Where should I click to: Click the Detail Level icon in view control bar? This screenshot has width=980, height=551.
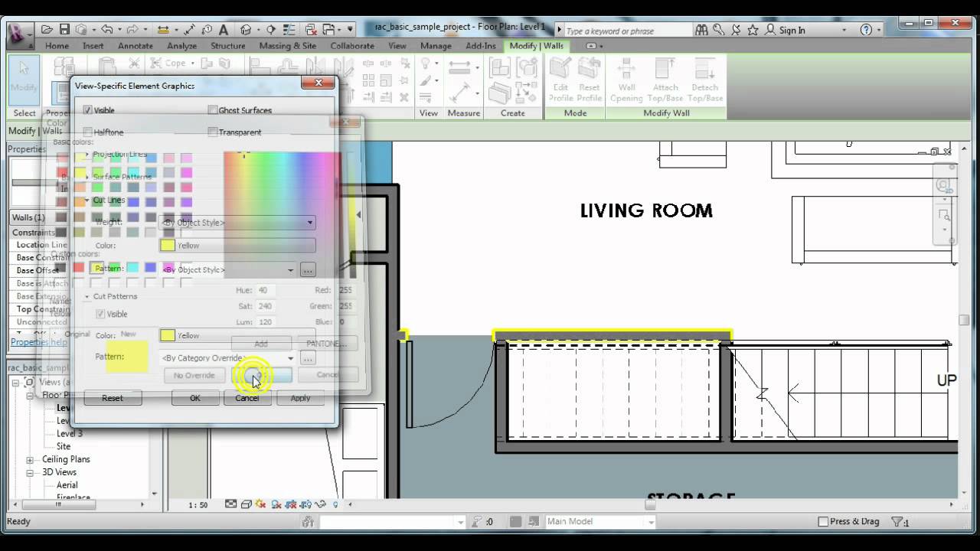click(230, 504)
